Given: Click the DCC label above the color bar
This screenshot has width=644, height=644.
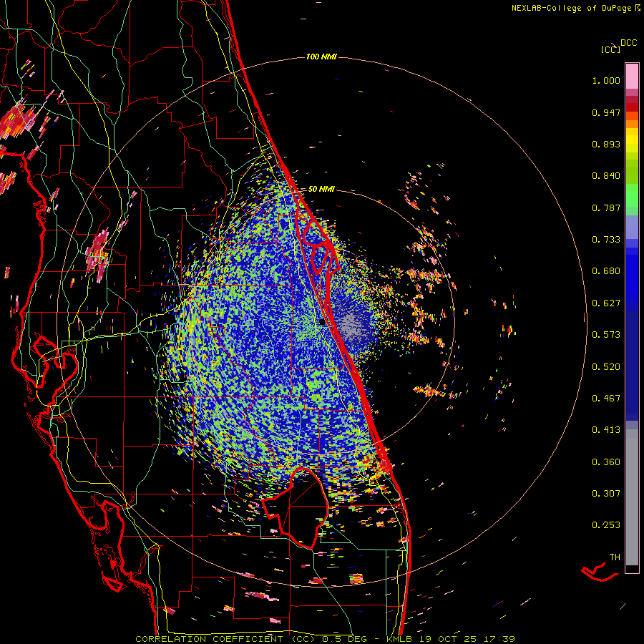Looking at the screenshot, I should [629, 43].
